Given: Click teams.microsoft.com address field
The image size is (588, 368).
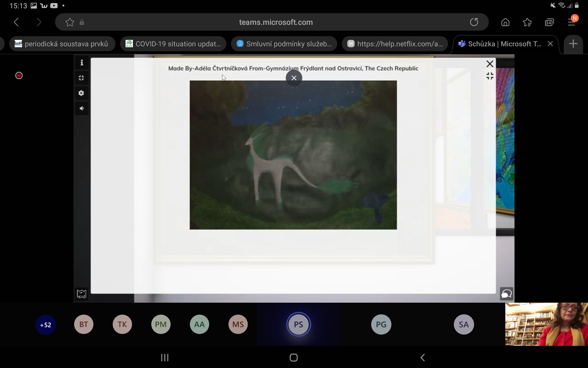Looking at the screenshot, I should pyautogui.click(x=276, y=22).
